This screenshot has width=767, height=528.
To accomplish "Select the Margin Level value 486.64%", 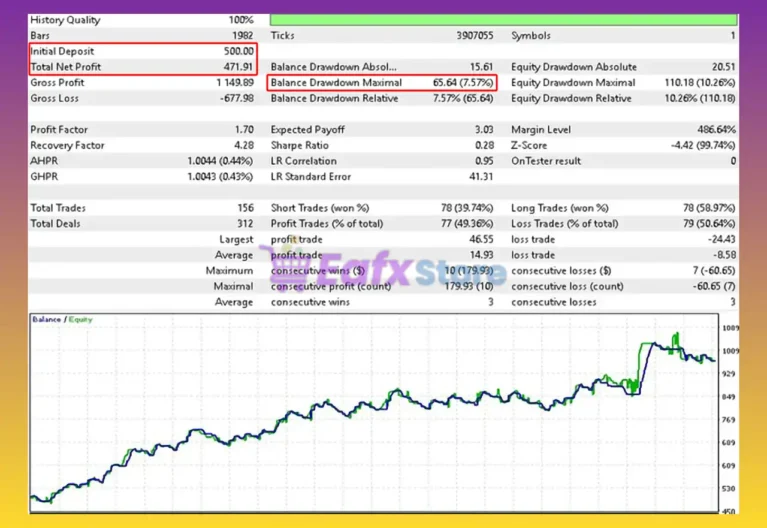I will click(x=716, y=130).
